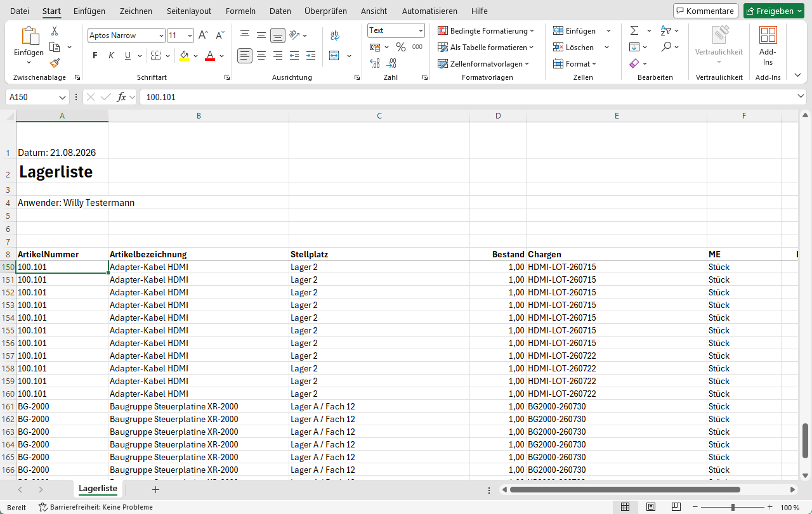This screenshot has width=812, height=514.
Task: Increase indent in the alignment group
Action: pyautogui.click(x=310, y=56)
